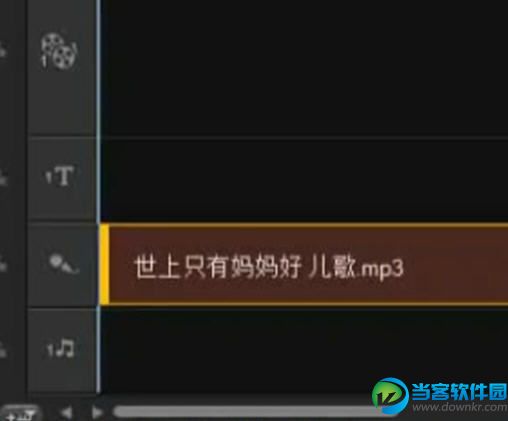The width and height of the screenshot is (508, 421).
Task: Open the www.downkr.com link
Action: [x=460, y=407]
